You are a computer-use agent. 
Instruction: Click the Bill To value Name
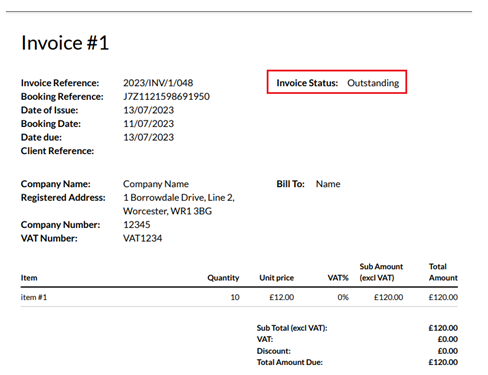pos(328,184)
